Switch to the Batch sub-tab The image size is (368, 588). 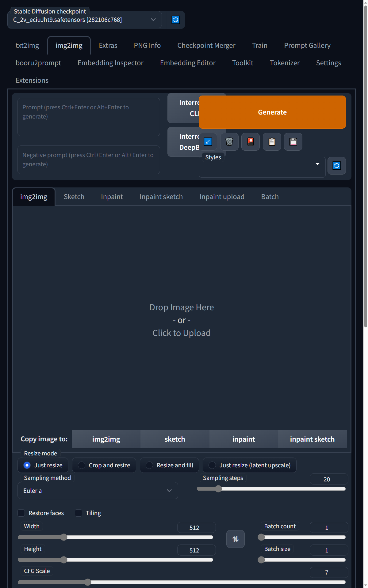coord(270,197)
